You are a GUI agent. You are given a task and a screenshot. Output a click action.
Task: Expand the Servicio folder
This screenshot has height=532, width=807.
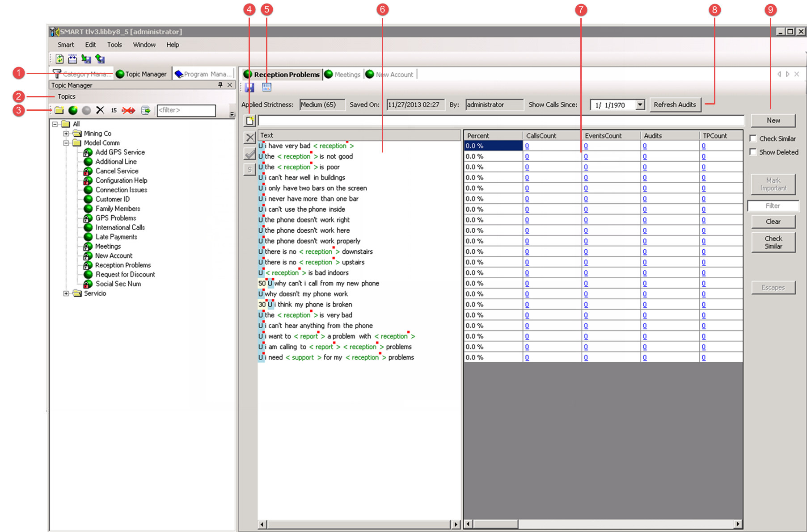point(66,293)
